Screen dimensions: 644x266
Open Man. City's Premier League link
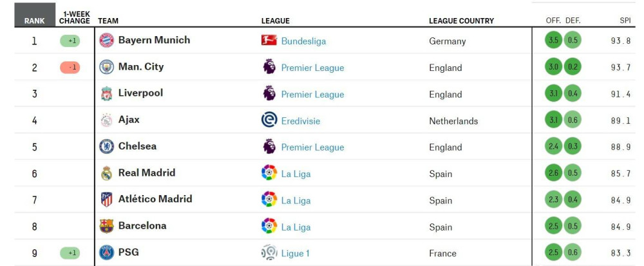[x=312, y=68]
